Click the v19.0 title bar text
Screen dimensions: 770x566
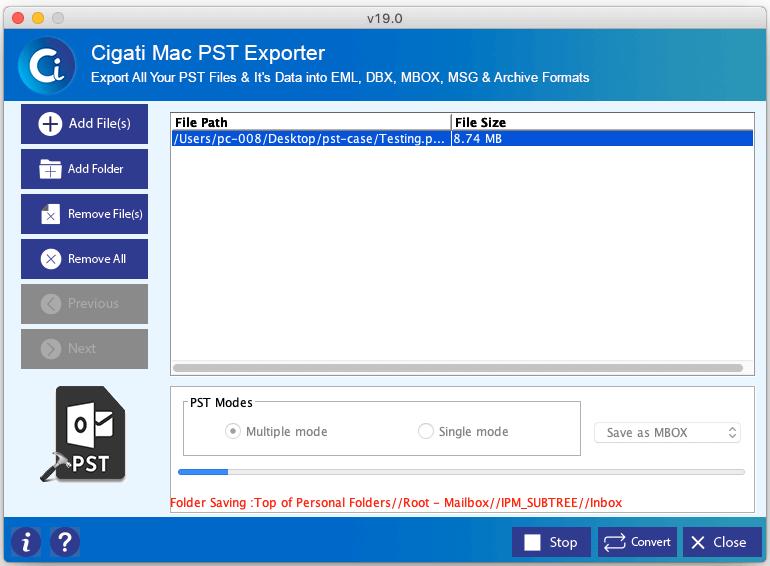click(x=385, y=19)
